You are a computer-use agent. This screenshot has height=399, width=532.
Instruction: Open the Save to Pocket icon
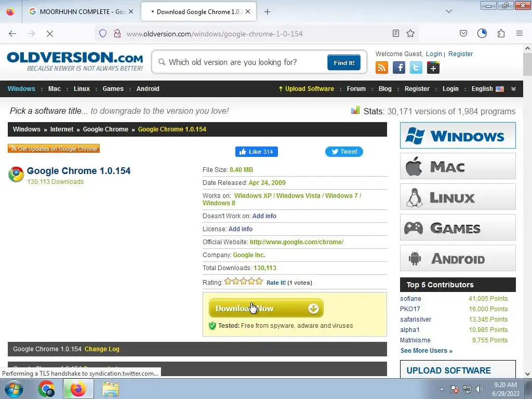[463, 33]
